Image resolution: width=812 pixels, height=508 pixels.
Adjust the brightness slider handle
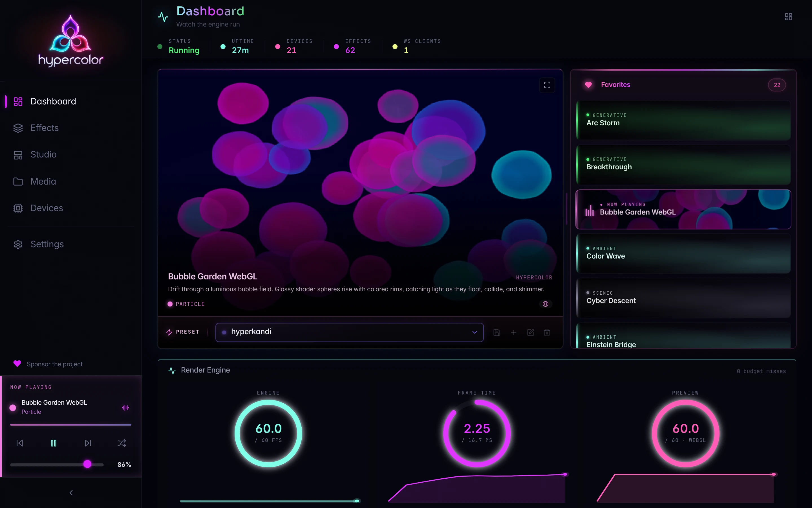pyautogui.click(x=87, y=464)
